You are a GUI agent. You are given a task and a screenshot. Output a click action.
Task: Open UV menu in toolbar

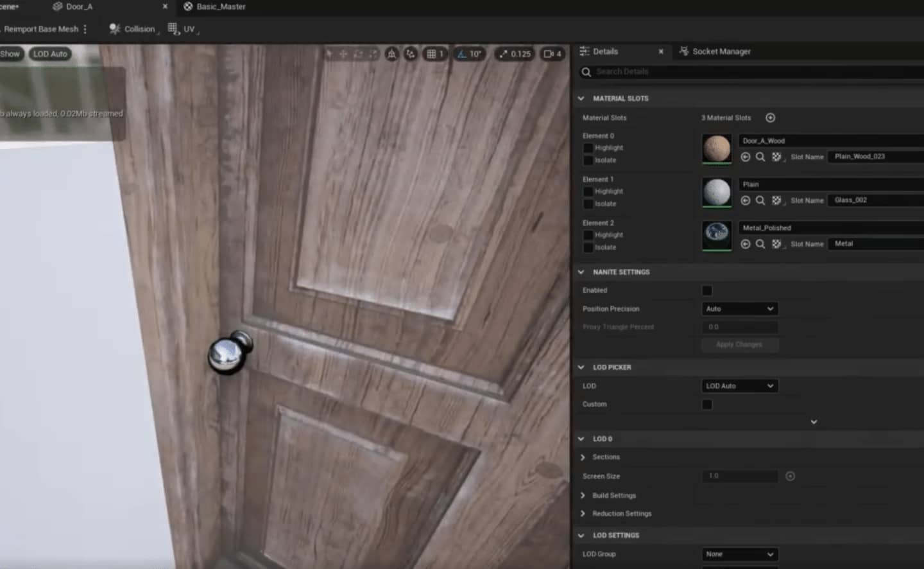click(x=184, y=29)
